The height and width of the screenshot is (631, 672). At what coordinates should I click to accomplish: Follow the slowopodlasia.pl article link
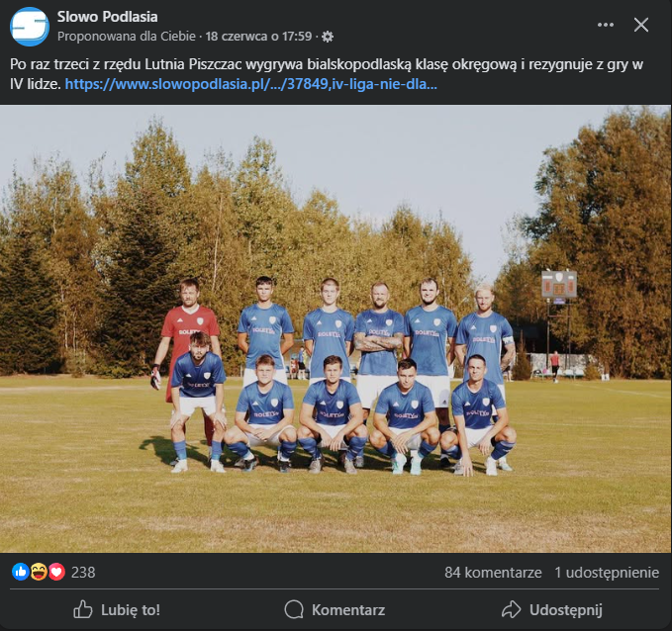[251, 85]
